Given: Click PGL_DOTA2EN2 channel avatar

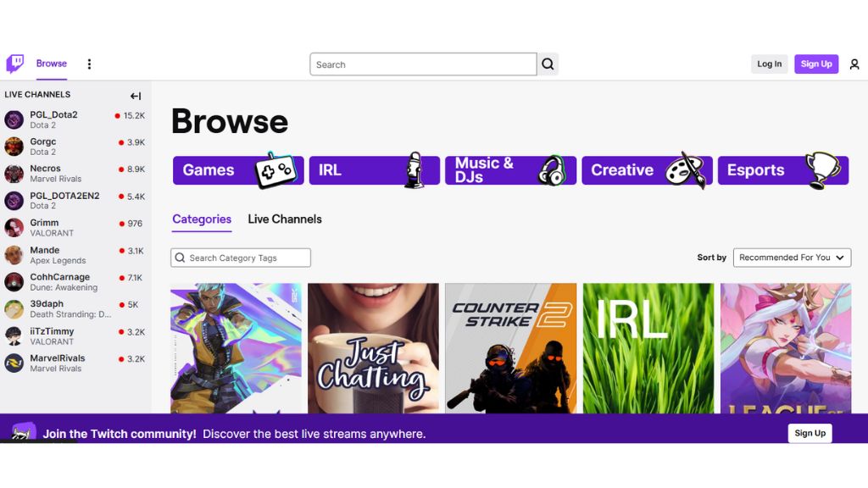Looking at the screenshot, I should [14, 201].
